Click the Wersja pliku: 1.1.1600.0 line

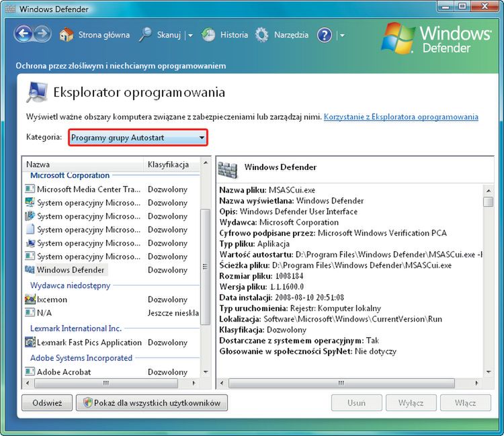tap(261, 287)
